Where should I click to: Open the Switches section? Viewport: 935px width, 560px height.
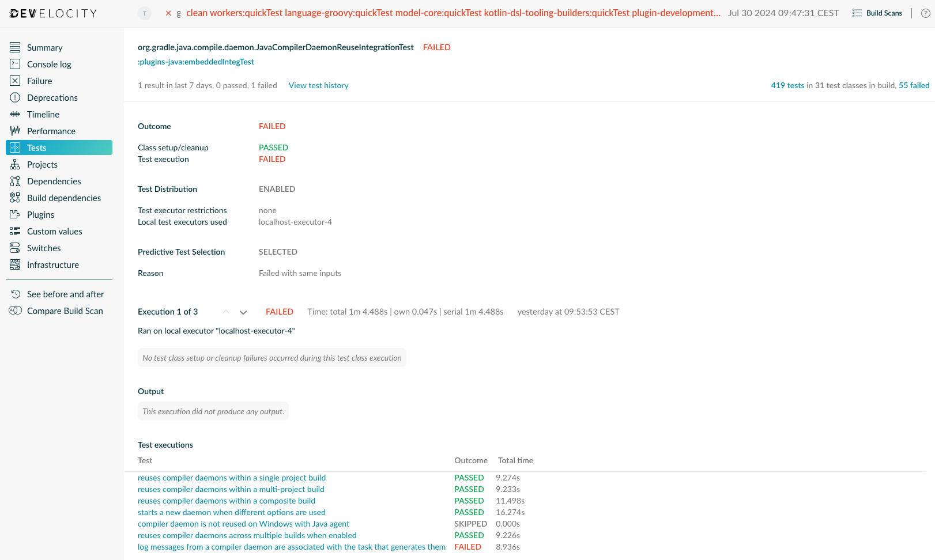pyautogui.click(x=44, y=248)
